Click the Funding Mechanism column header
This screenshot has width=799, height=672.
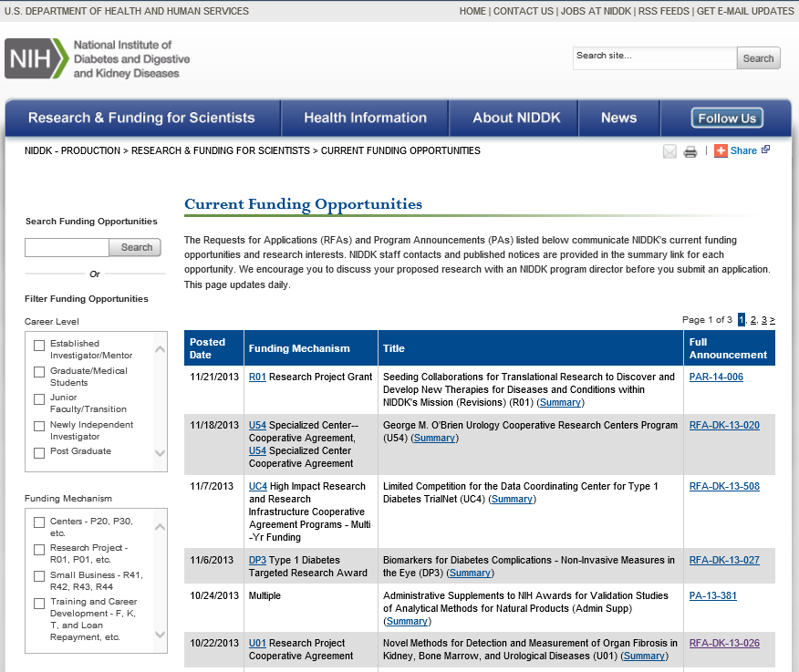pos(311,348)
